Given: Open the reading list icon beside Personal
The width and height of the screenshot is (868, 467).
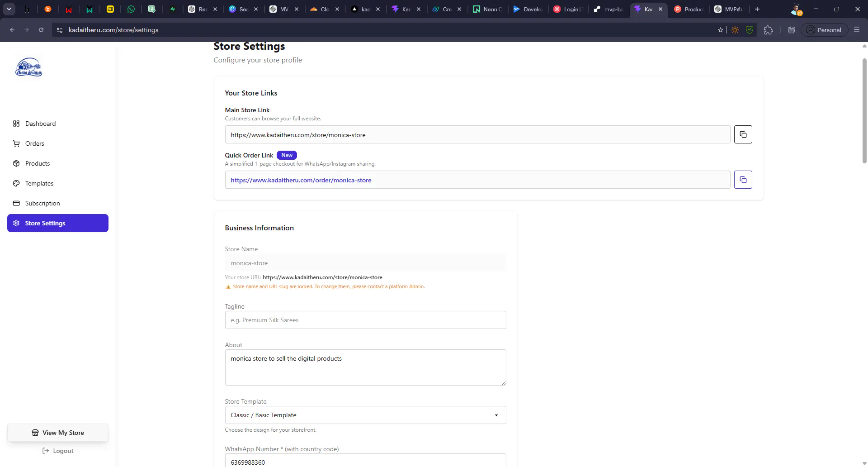Looking at the screenshot, I should tap(791, 30).
